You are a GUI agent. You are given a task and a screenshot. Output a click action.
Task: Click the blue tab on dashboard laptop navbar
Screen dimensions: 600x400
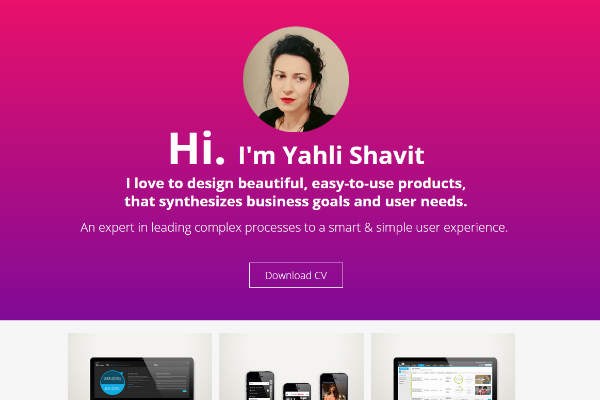point(421,366)
